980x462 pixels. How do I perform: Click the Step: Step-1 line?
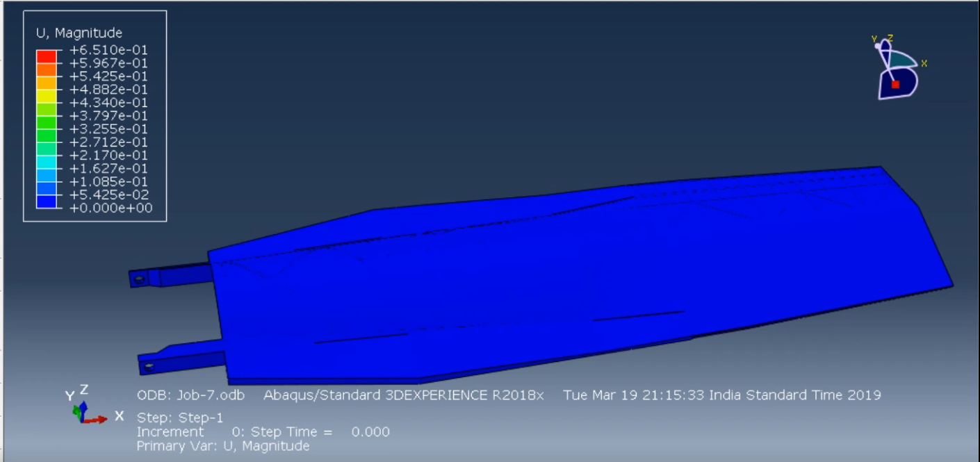180,419
